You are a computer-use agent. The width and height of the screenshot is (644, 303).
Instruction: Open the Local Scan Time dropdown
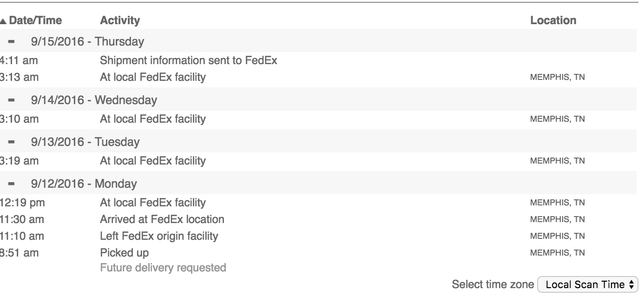coord(588,285)
